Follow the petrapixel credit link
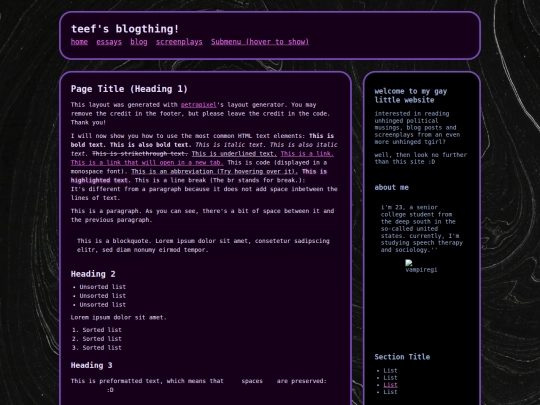 coord(199,105)
